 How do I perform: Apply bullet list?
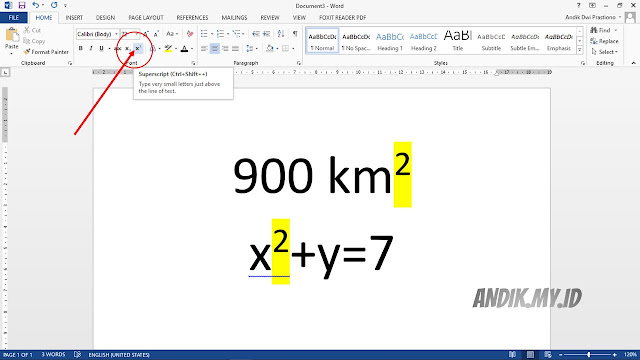(x=204, y=34)
